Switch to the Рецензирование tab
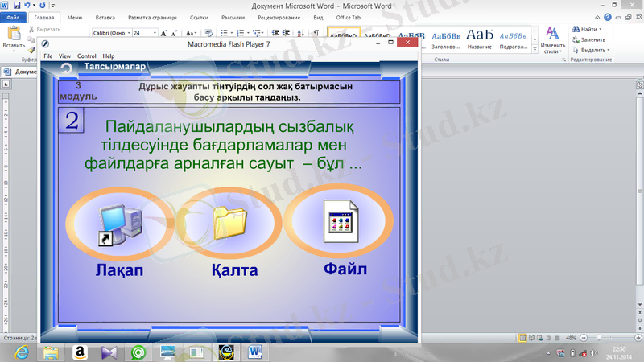 [x=280, y=16]
